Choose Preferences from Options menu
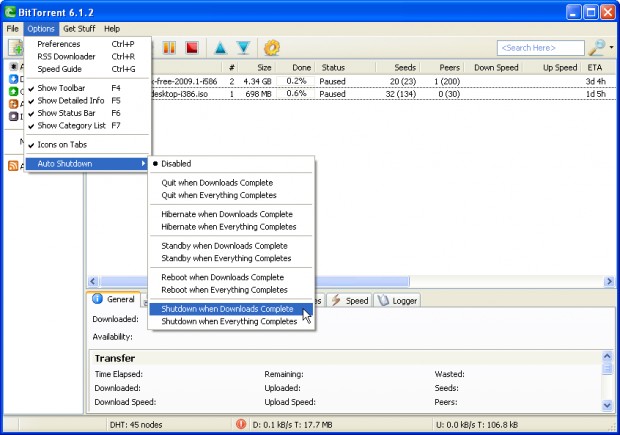 click(88, 44)
